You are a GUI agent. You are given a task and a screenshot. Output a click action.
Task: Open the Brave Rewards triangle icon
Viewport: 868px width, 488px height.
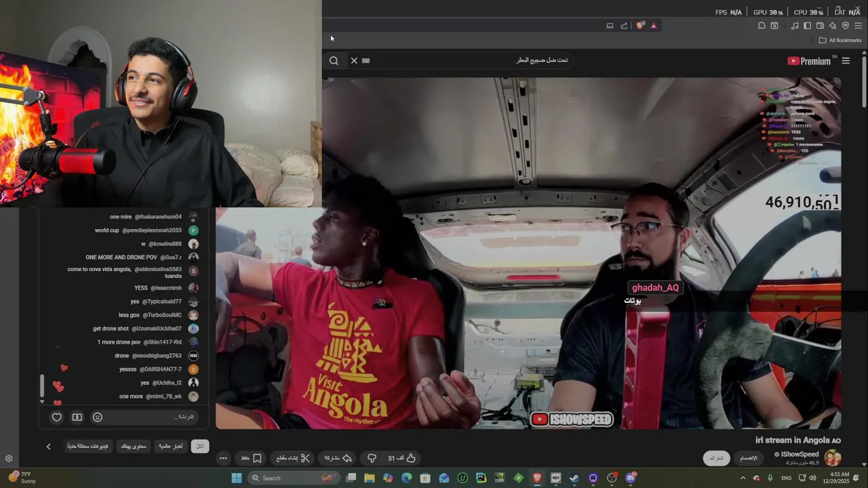point(654,26)
